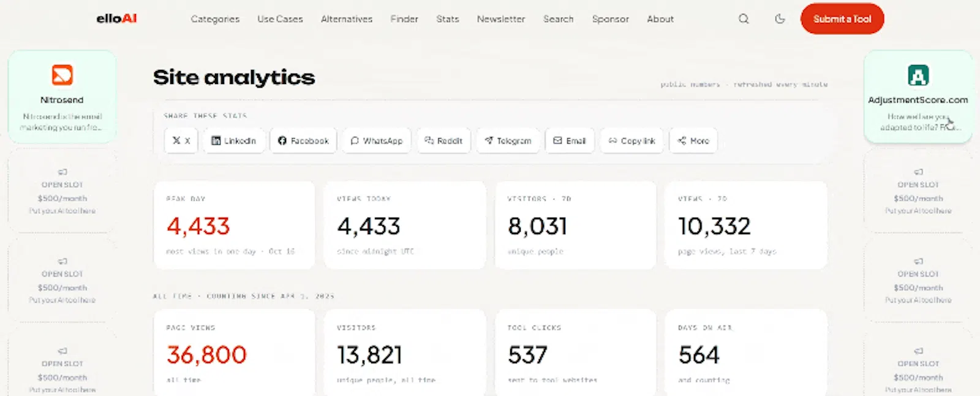Go to Search nav link

(x=559, y=19)
